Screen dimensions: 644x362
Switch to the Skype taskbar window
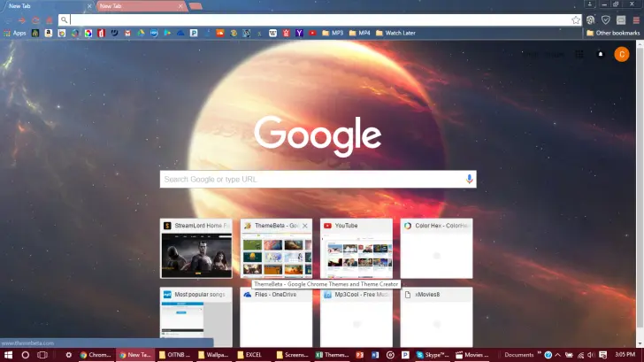[433, 355]
